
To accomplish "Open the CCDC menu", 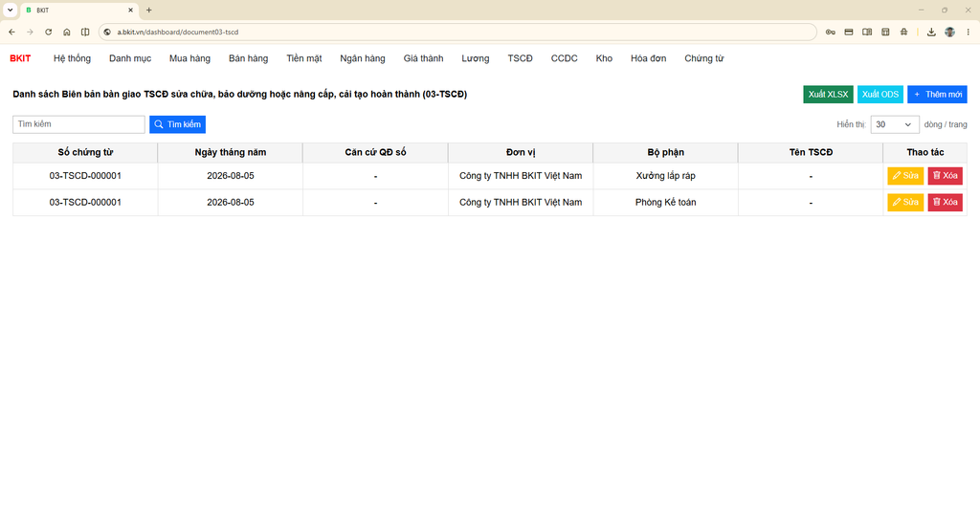I will (x=565, y=58).
